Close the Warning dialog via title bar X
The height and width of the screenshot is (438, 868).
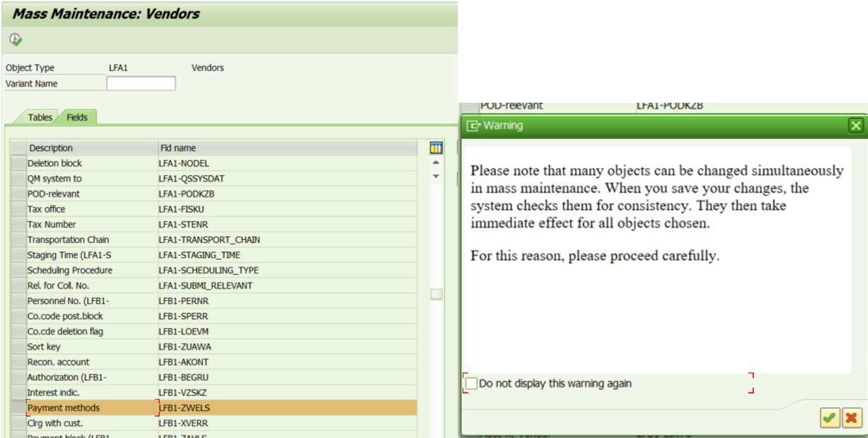coord(856,125)
